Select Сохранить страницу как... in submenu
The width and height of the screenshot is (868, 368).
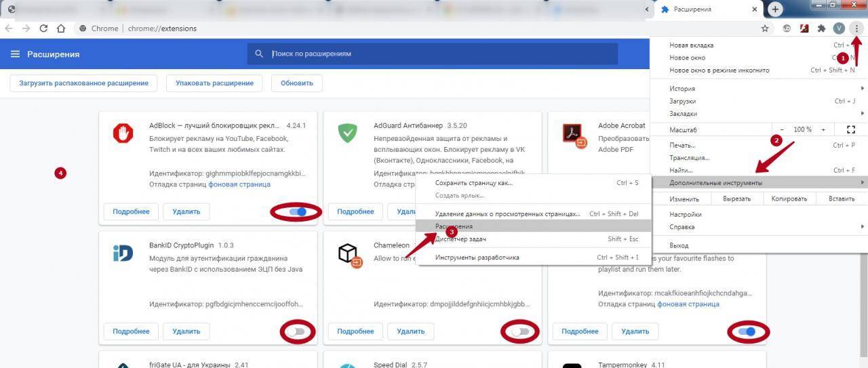point(533,183)
